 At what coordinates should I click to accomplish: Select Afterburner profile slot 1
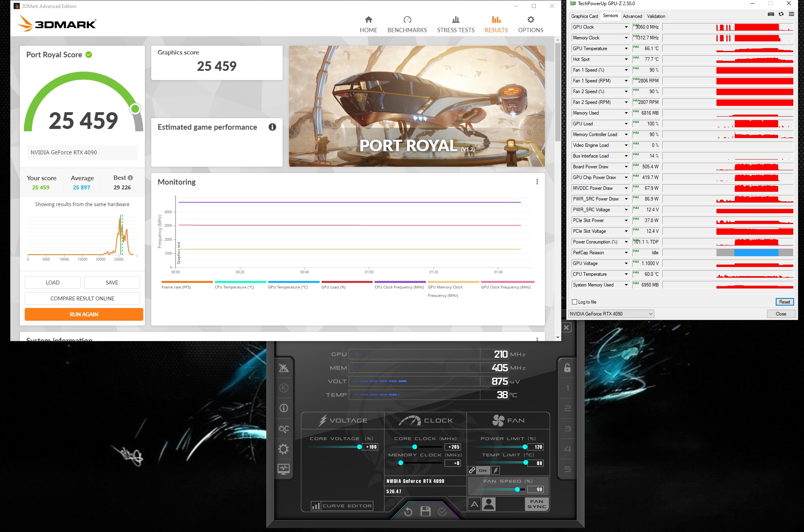[x=568, y=388]
